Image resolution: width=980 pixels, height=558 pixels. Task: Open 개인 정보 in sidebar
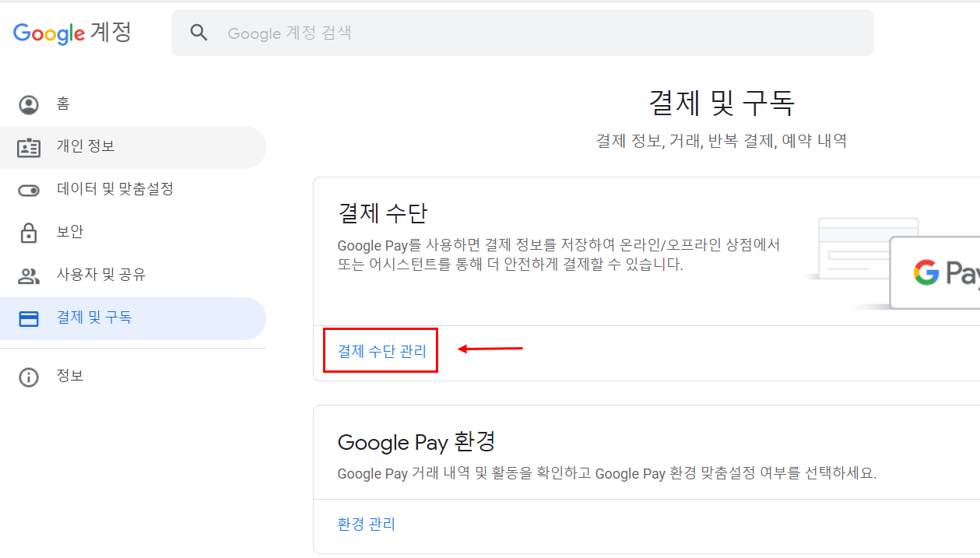coord(133,147)
